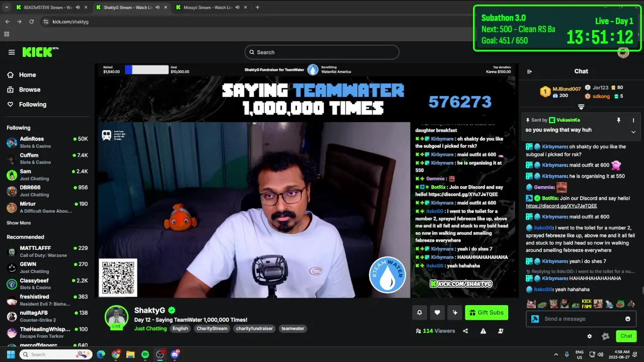Open the Mirtur channel in the Following list
Viewport: 644px width, 362px height.
(47, 207)
